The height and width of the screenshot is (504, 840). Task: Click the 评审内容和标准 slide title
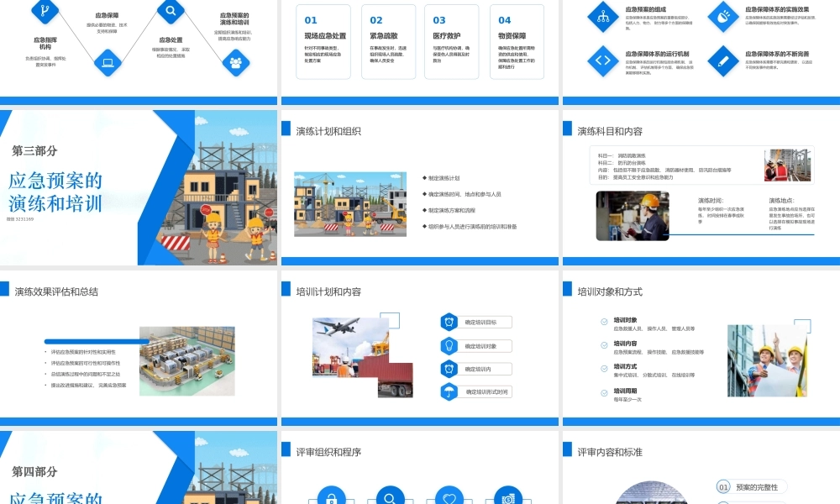(x=610, y=452)
